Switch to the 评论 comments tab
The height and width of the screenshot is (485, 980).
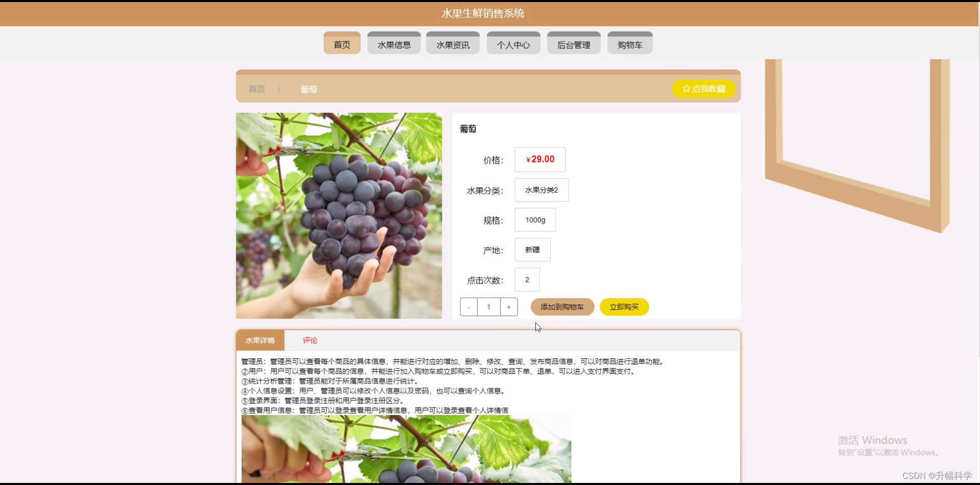[x=310, y=340]
